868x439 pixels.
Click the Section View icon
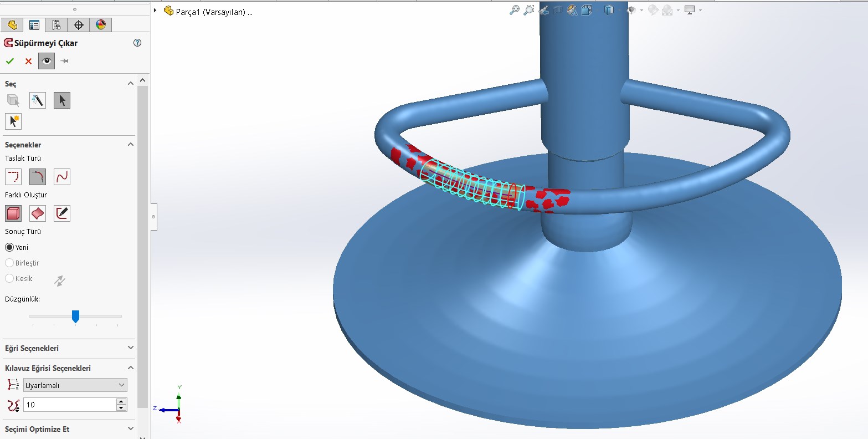pos(558,10)
